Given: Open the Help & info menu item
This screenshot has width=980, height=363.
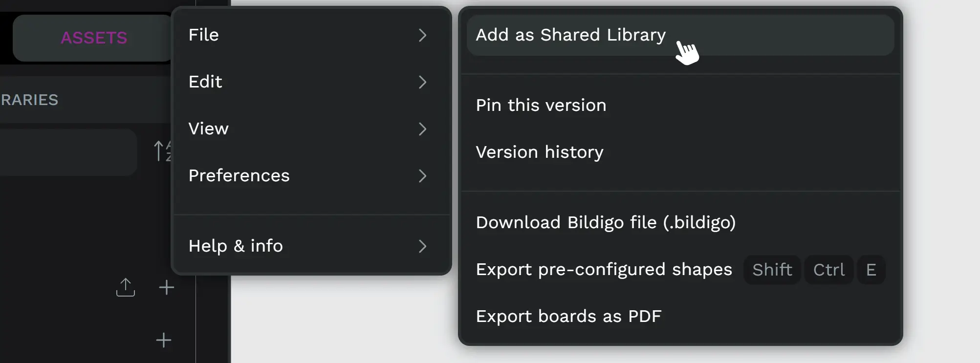Looking at the screenshot, I should (x=236, y=246).
